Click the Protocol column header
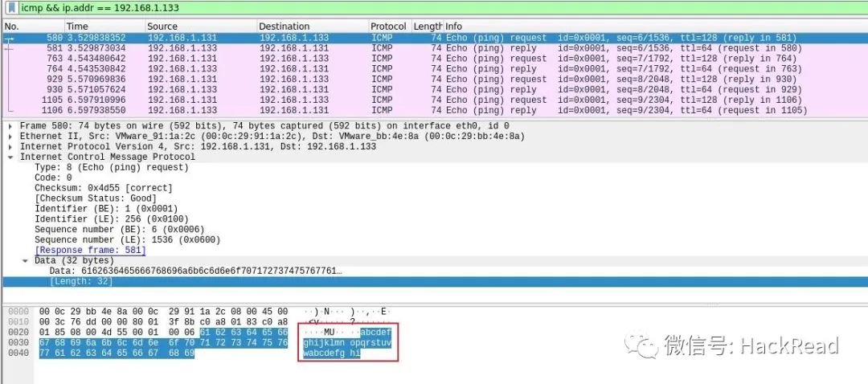The height and width of the screenshot is (384, 868). coord(390,26)
